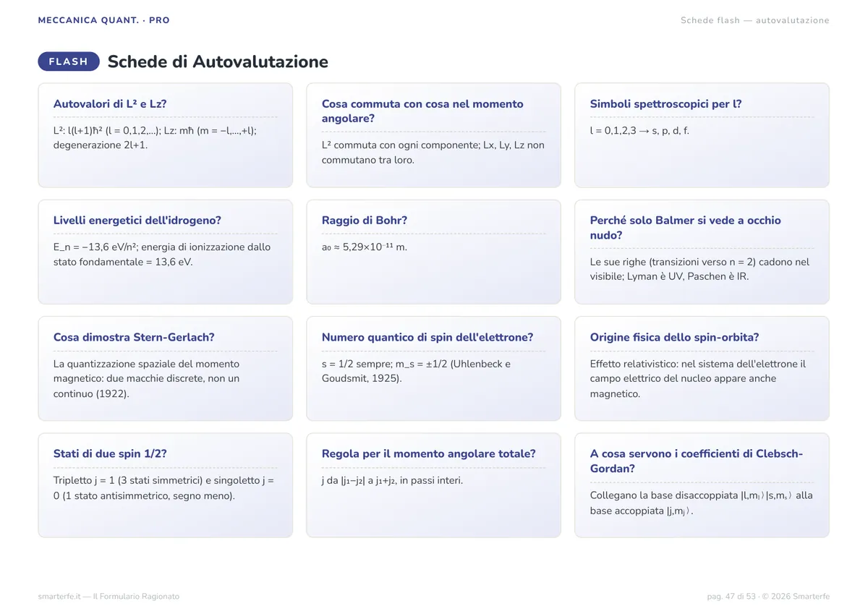868x614 pixels.
Task: Click the answer citing "Uhlenbeck e Goudsmit, 1925"
Action: [x=416, y=371]
